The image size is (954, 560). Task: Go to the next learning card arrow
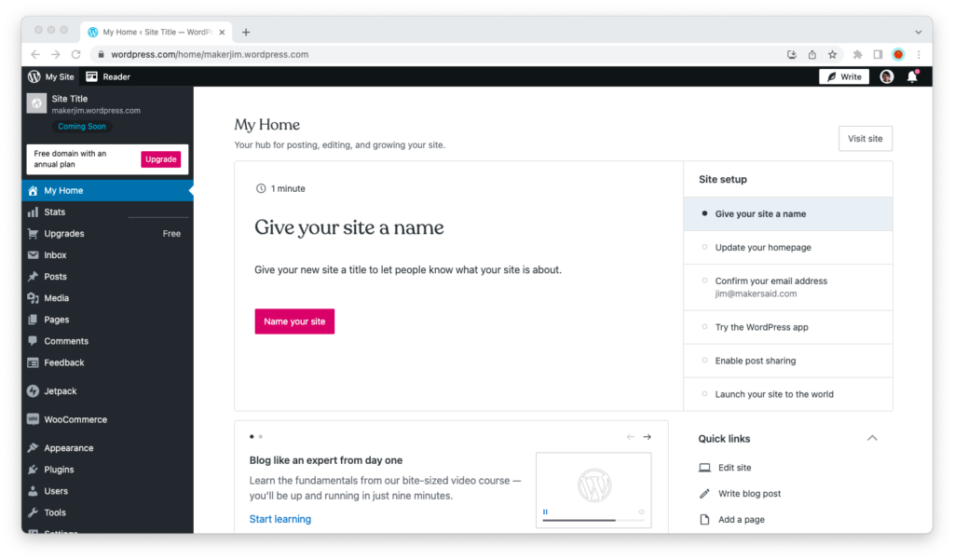[647, 437]
